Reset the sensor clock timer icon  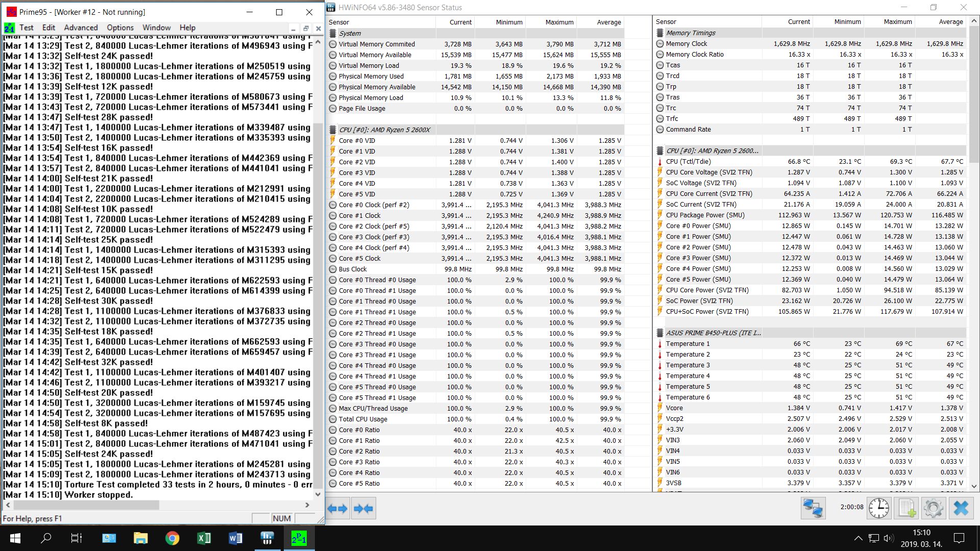coord(878,508)
